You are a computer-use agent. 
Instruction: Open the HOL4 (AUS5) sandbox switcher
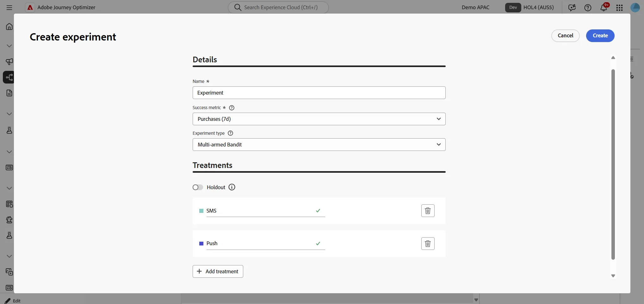click(x=529, y=8)
